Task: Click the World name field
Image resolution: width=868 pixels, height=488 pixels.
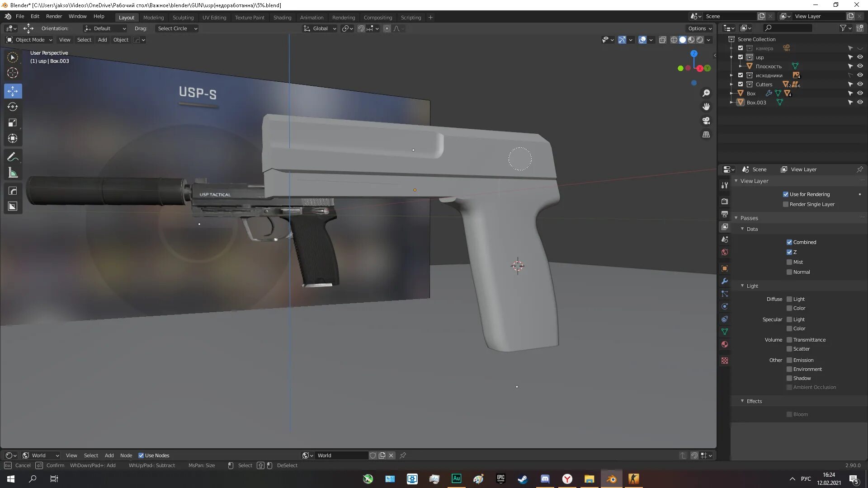Action: coord(341,455)
